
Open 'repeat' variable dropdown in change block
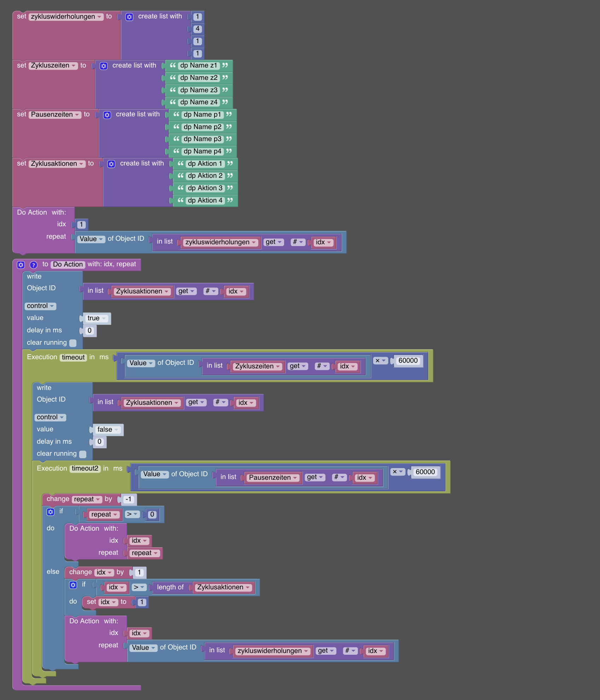click(x=87, y=499)
